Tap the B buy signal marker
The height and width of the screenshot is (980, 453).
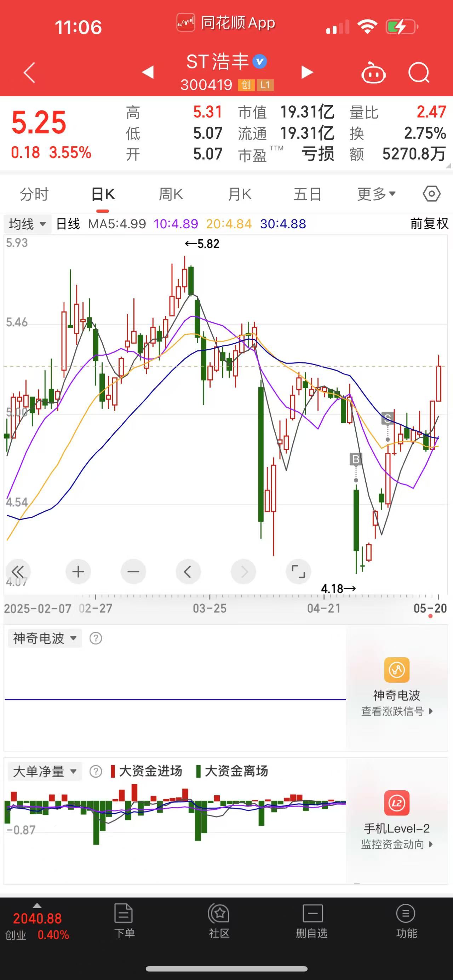point(356,459)
